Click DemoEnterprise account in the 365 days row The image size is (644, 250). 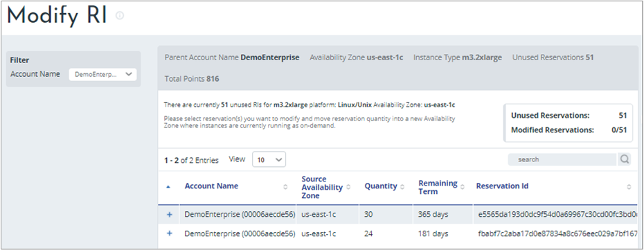240,214
